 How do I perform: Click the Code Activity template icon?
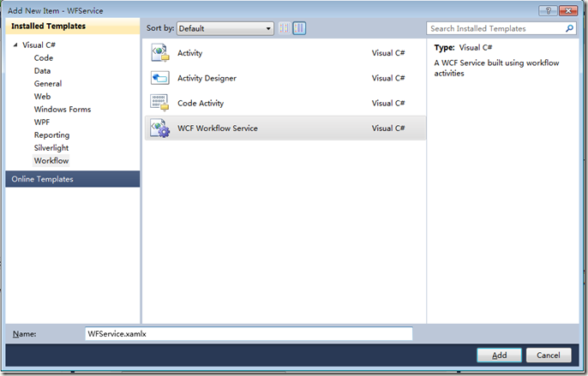tap(159, 103)
